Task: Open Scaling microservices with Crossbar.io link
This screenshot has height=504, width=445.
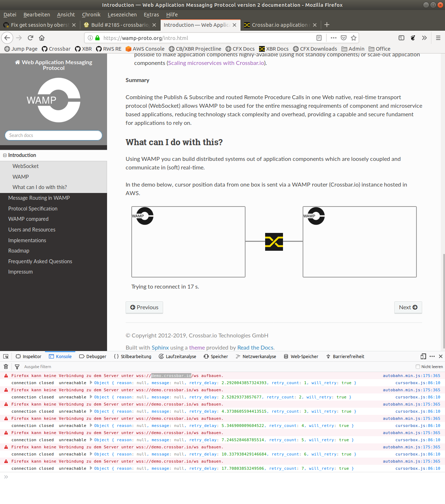Action: point(216,63)
